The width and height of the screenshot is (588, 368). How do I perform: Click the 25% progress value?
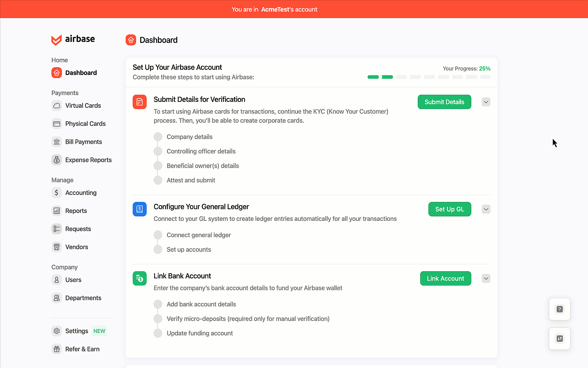pos(485,68)
